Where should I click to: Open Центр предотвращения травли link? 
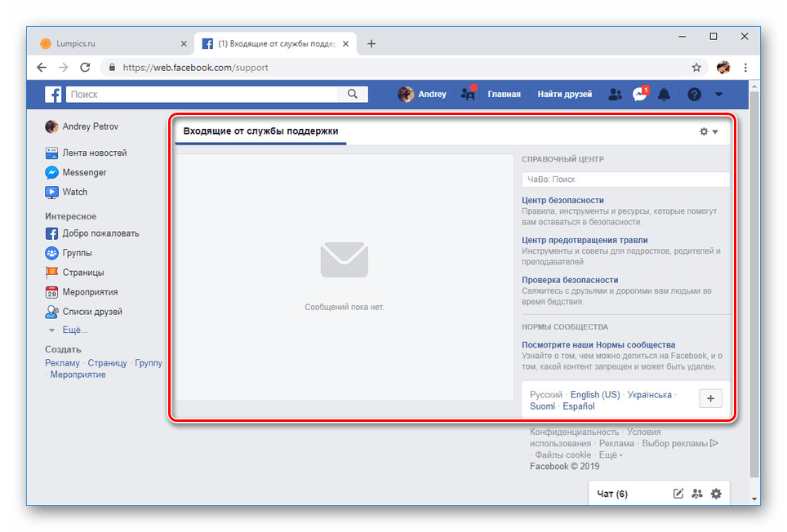(x=585, y=240)
